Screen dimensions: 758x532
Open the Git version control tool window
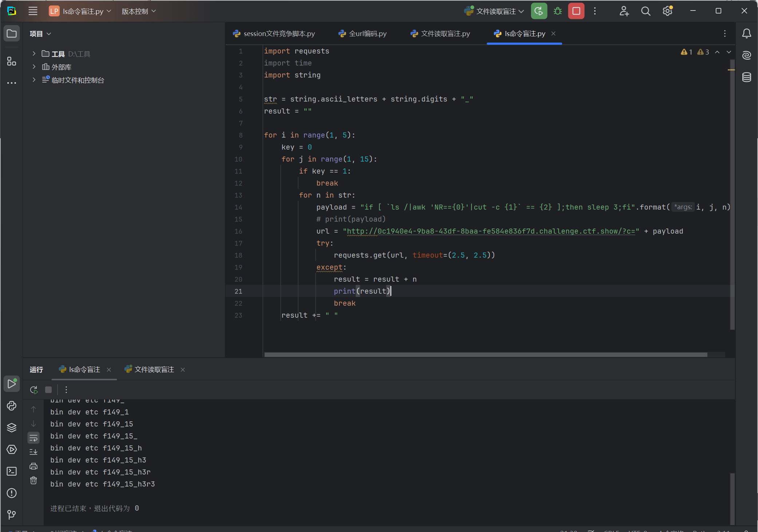[x=12, y=515]
